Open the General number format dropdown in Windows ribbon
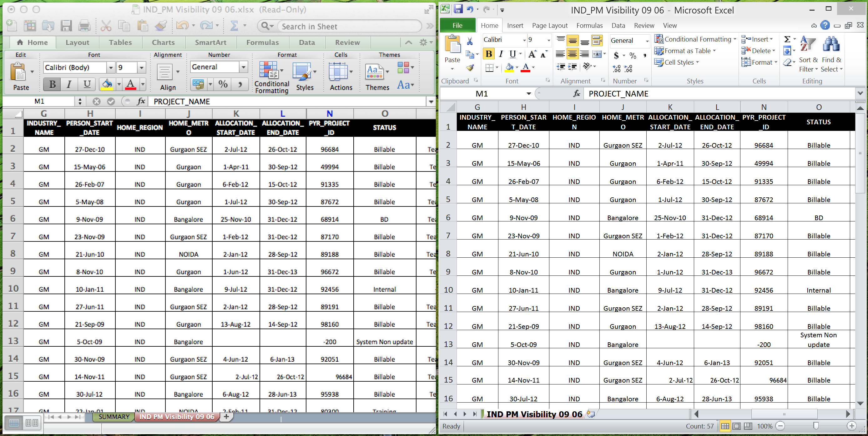This screenshot has width=868, height=436. point(647,41)
